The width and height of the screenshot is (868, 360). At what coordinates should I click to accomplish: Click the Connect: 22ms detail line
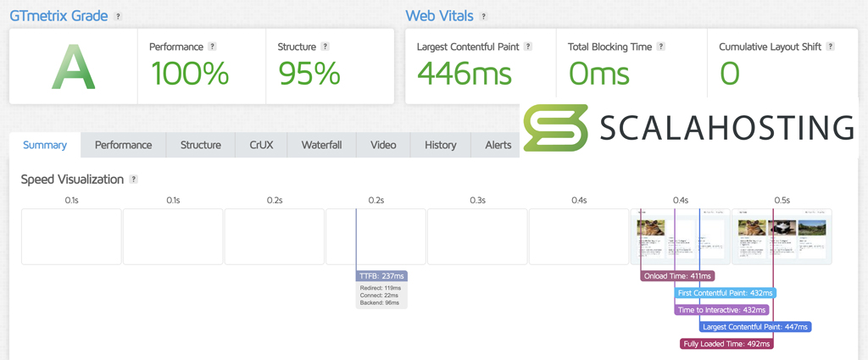click(379, 296)
